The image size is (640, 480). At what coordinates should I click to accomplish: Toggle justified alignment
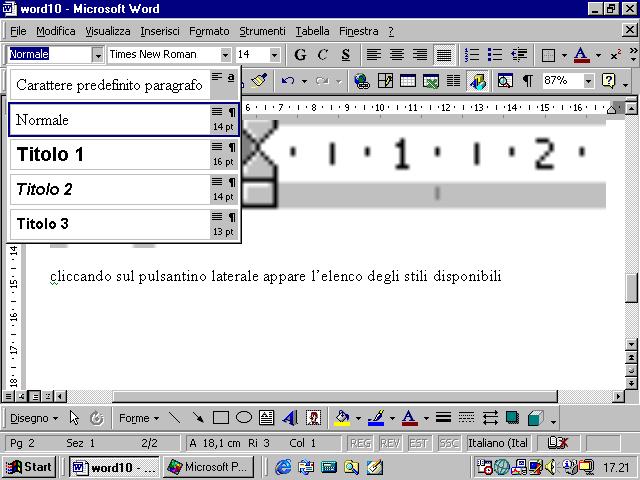coord(444,54)
